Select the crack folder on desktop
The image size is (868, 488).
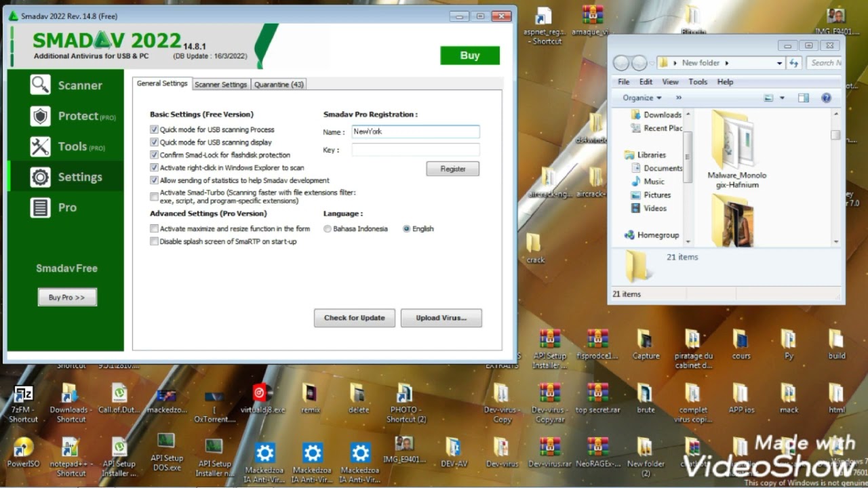coord(535,249)
